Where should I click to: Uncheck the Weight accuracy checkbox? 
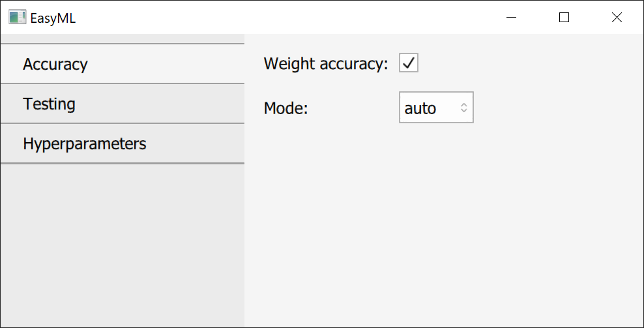coord(409,63)
